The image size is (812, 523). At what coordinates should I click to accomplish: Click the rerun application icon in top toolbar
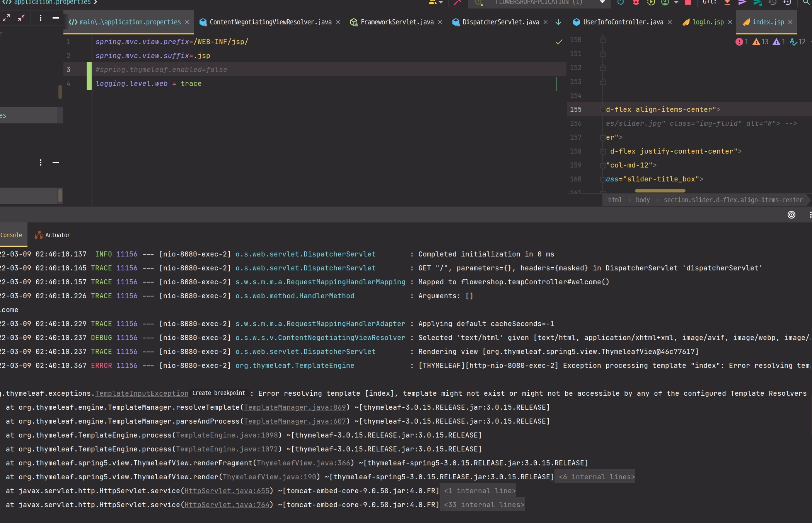click(x=621, y=2)
